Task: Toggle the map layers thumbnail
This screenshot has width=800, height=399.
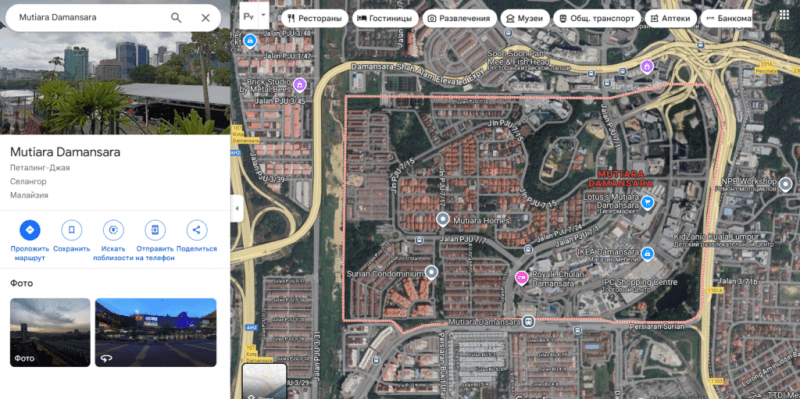Action: pos(264,381)
